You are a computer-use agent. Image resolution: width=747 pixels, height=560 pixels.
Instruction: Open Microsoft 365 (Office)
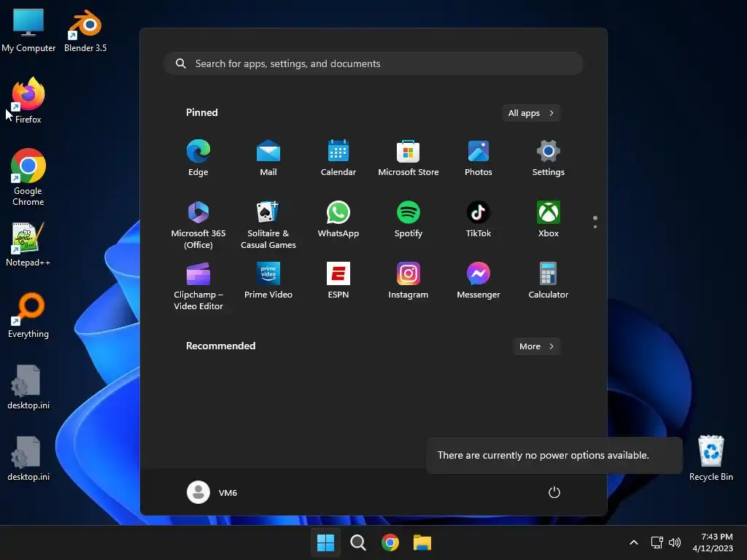pyautogui.click(x=198, y=225)
